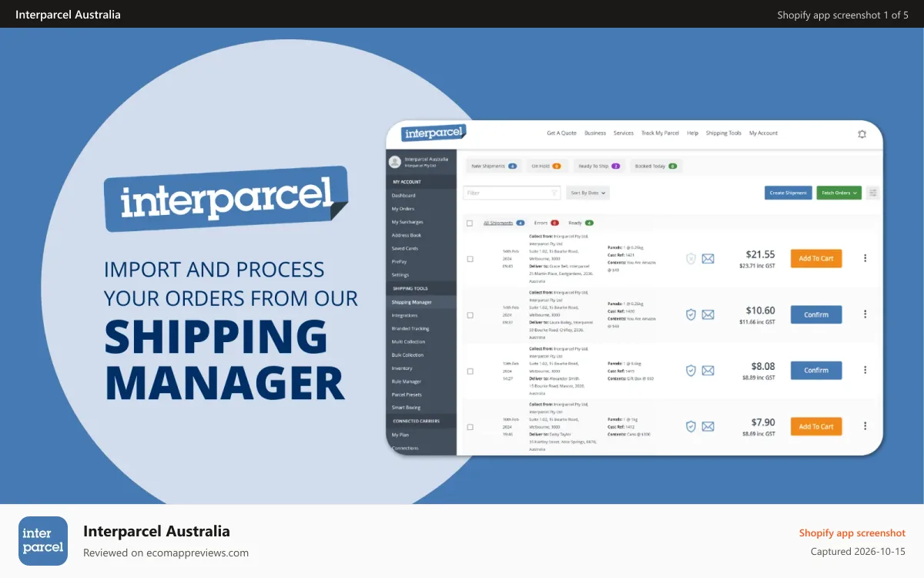924x578 pixels.
Task: Open Shipping Tools in the top navigation
Action: click(x=724, y=133)
